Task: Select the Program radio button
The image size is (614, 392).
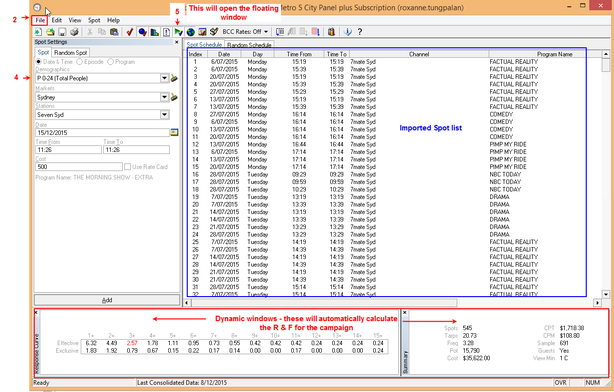Action: pos(110,62)
